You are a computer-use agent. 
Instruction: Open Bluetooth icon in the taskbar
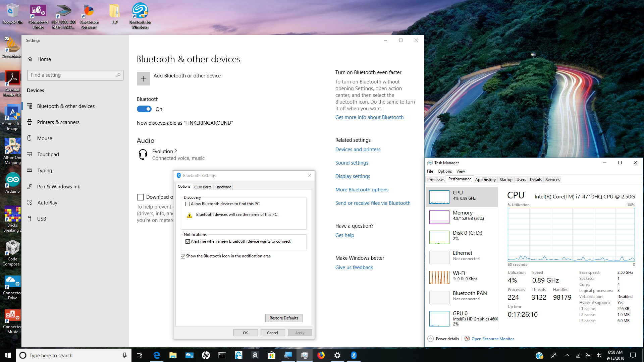[x=354, y=355]
